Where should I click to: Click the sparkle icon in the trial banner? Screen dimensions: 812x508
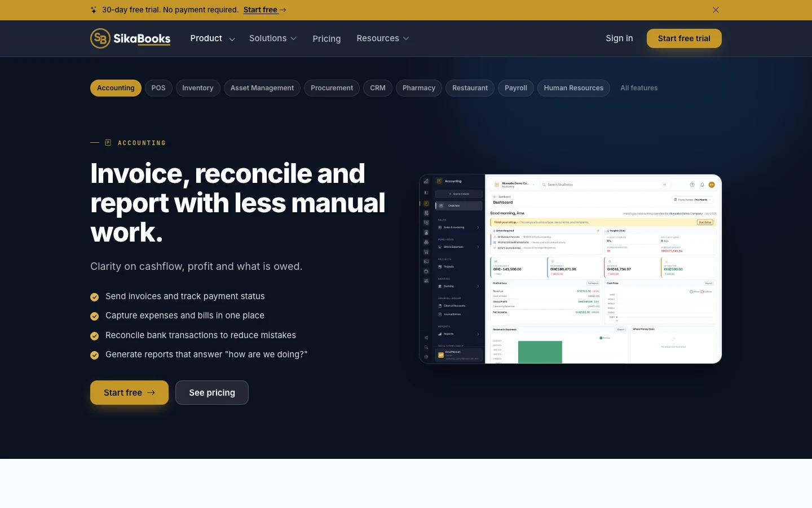tap(94, 10)
